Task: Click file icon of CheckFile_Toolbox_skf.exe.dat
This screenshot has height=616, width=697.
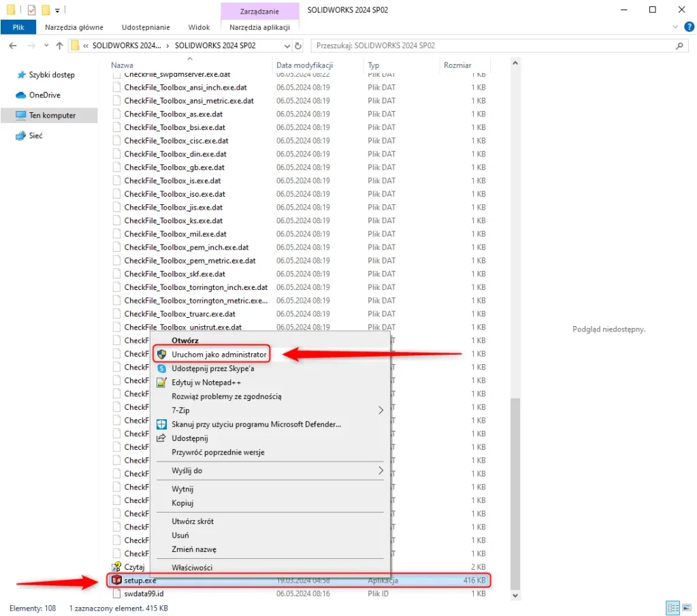Action: pos(116,274)
